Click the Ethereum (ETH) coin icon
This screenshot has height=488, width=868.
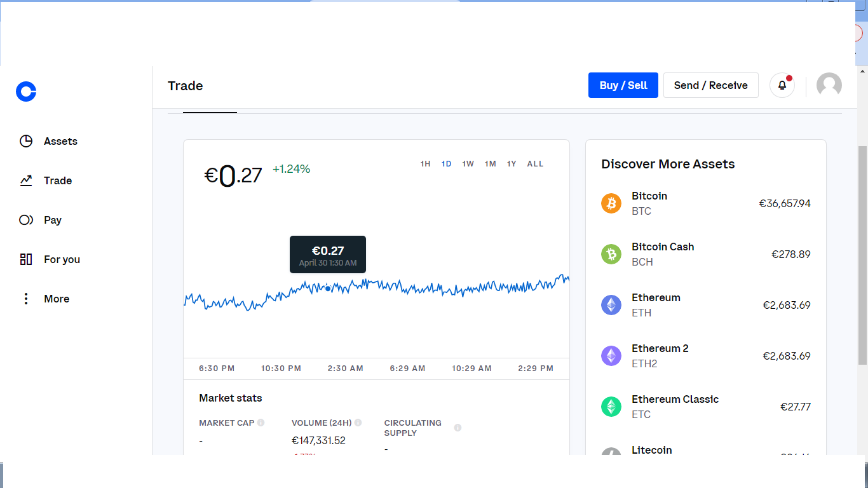point(611,305)
